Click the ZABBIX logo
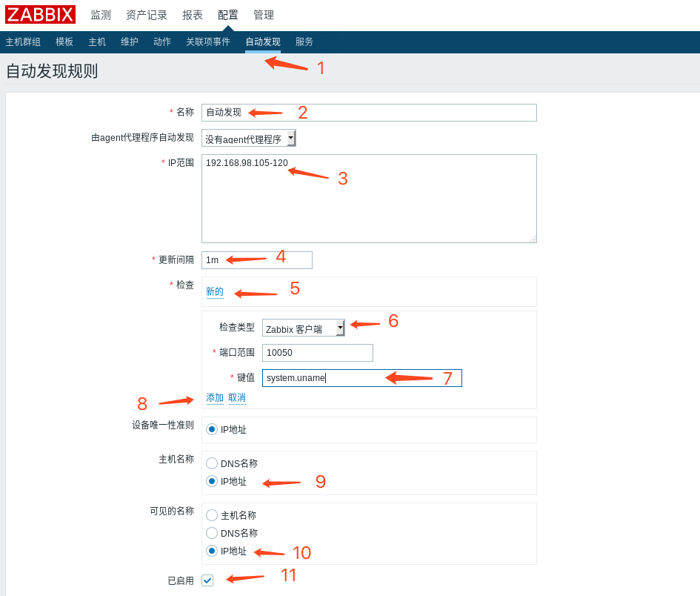Screen dimensions: 700x596 coord(40,15)
